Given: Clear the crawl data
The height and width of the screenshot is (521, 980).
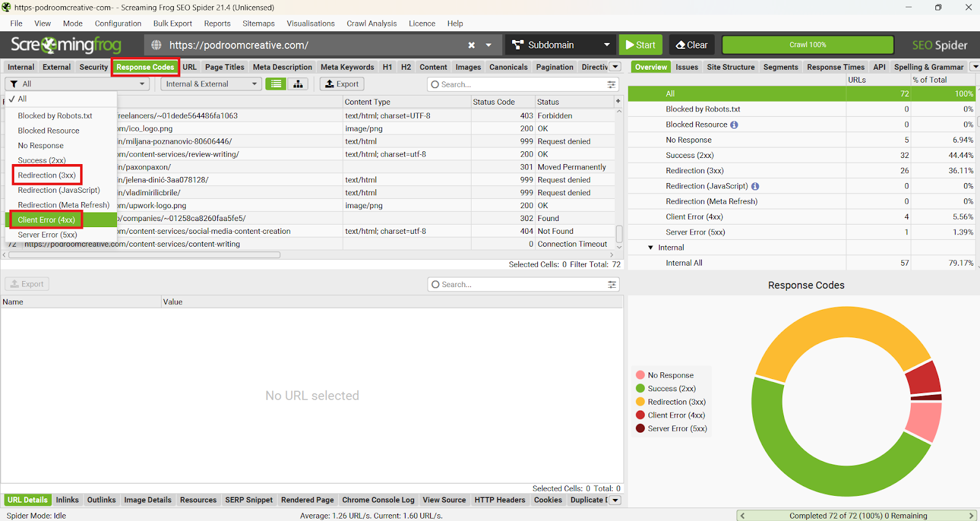Looking at the screenshot, I should (692, 45).
